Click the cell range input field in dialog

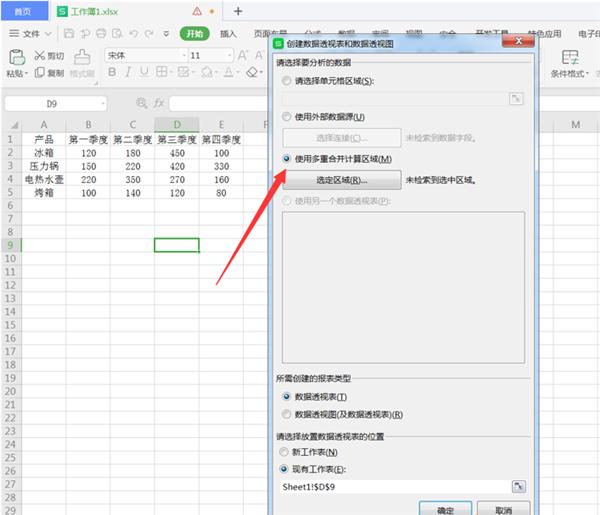click(395, 99)
